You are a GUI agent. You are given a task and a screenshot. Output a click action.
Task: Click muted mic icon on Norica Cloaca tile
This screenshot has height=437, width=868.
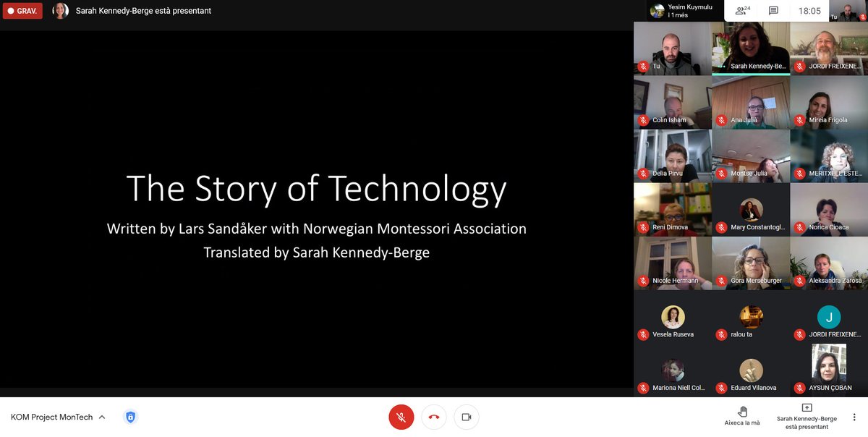click(799, 227)
